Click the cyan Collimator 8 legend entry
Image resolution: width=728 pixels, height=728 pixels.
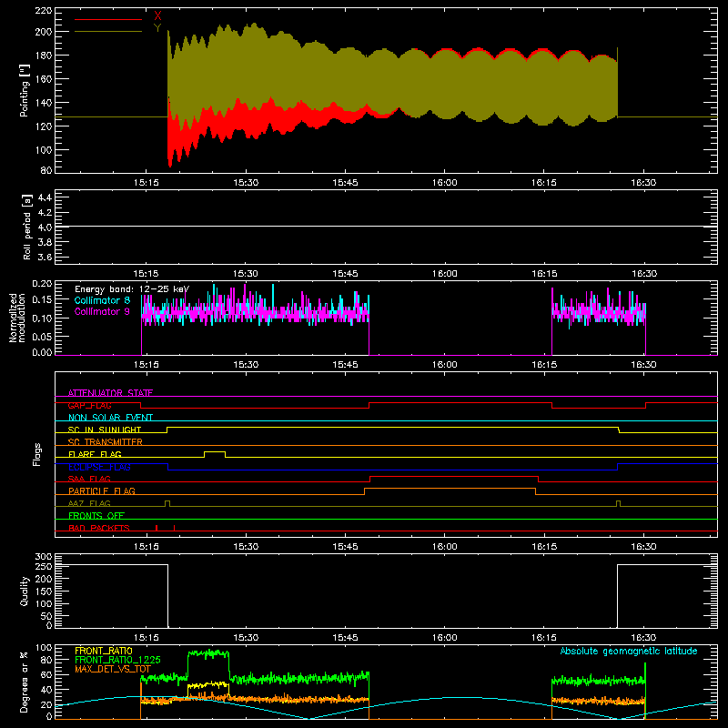pos(102,300)
